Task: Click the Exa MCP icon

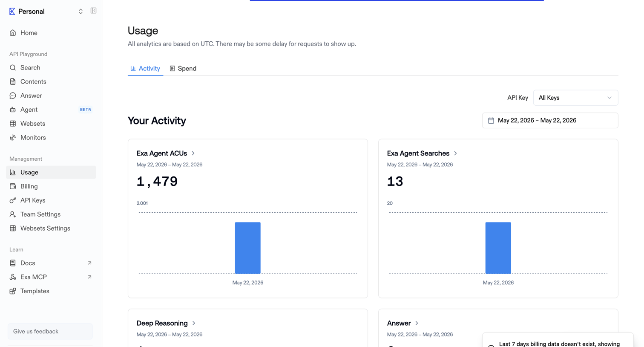Action: point(13,277)
